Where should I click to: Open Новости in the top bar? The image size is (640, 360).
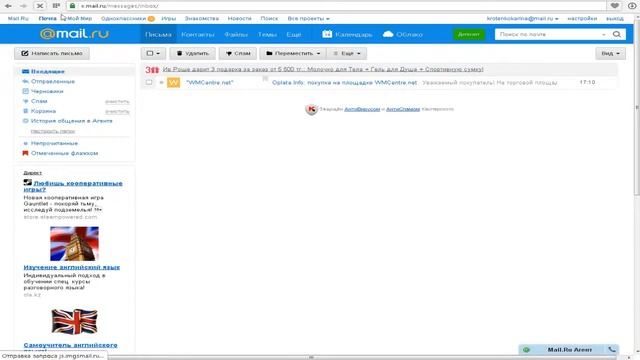click(x=240, y=18)
